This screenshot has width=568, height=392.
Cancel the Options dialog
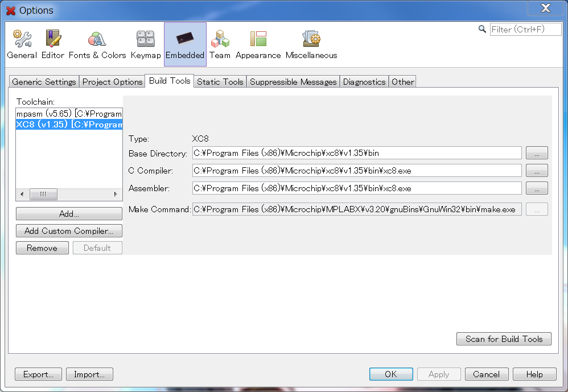coord(487,374)
